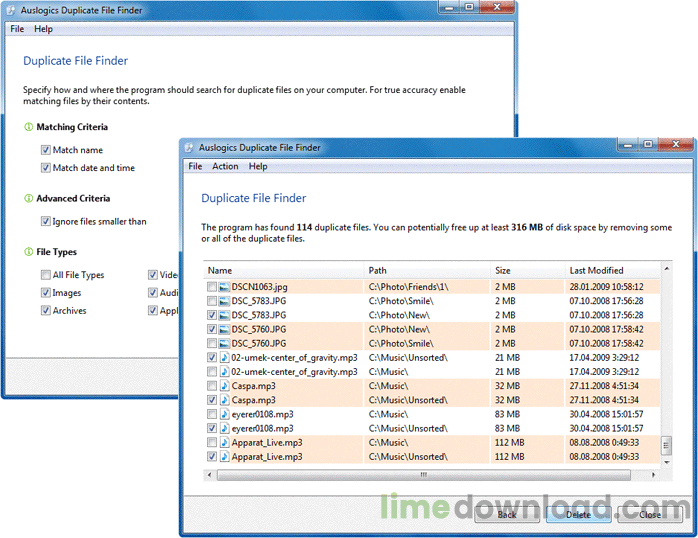
Task: Uncheck the Archives file type
Action: [x=45, y=310]
